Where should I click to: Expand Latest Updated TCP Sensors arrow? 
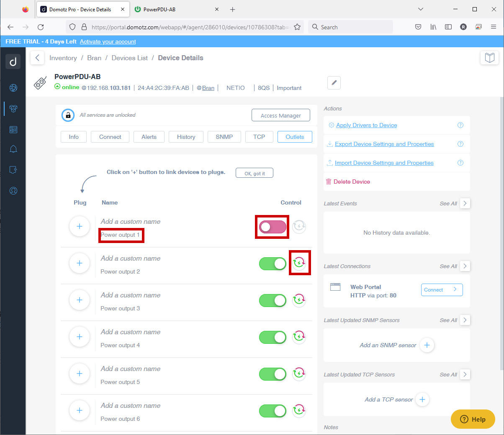coord(465,374)
